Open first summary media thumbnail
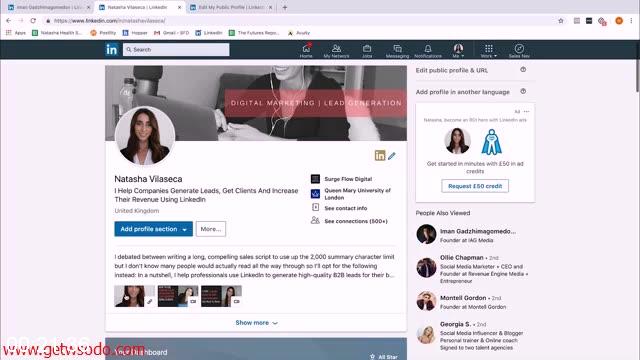Image resolution: width=640 pixels, height=360 pixels. (135, 296)
